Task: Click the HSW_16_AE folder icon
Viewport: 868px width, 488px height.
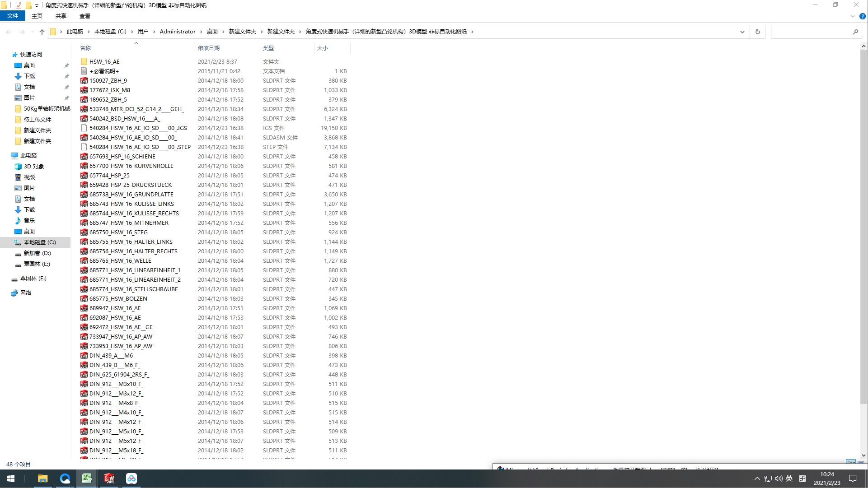Action: [x=84, y=62]
